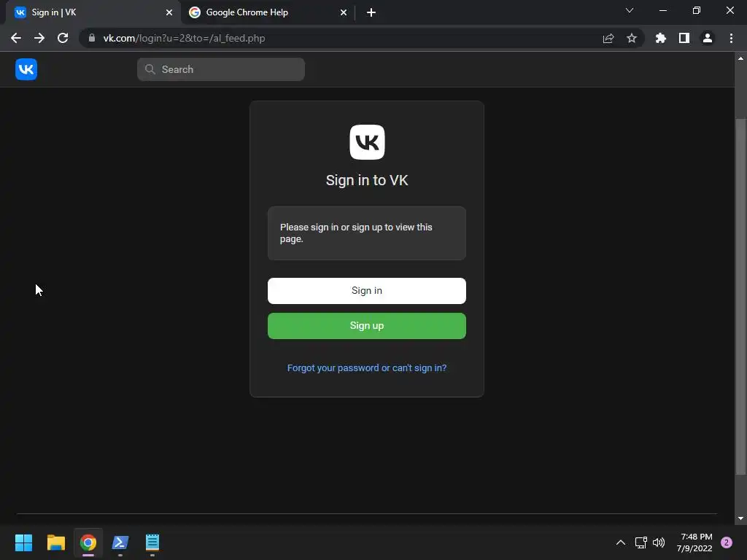Image resolution: width=747 pixels, height=560 pixels.
Task: Open the clock showing 7:48 PM
Action: click(694, 542)
